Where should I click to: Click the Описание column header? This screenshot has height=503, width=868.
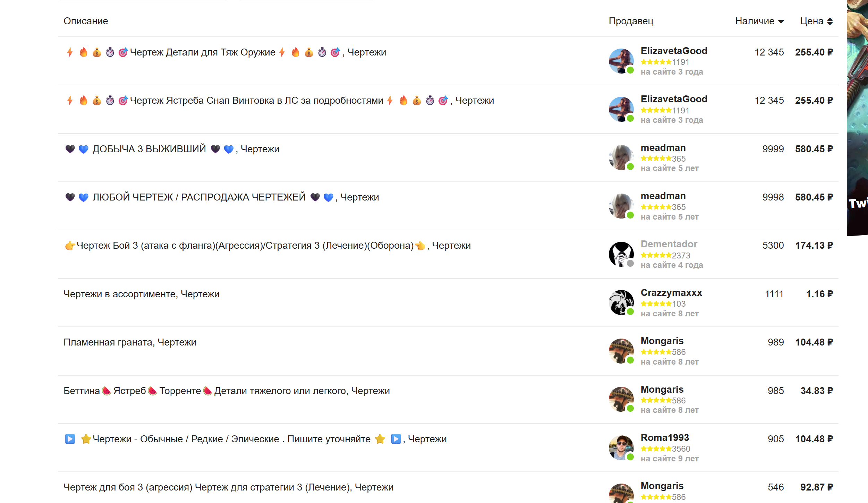tap(86, 21)
